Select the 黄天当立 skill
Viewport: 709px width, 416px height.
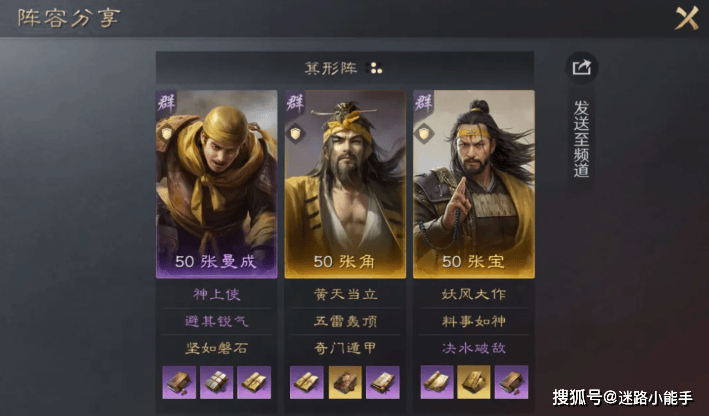coord(345,294)
